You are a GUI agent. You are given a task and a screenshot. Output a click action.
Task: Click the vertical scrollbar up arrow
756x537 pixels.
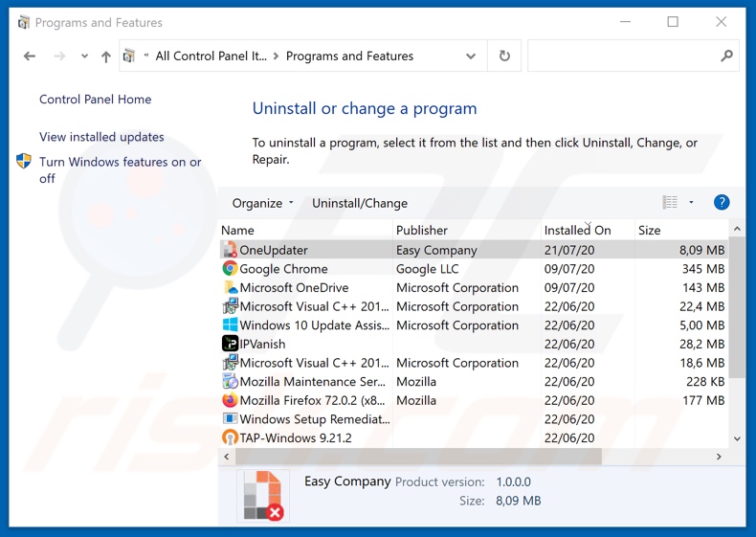coord(737,229)
